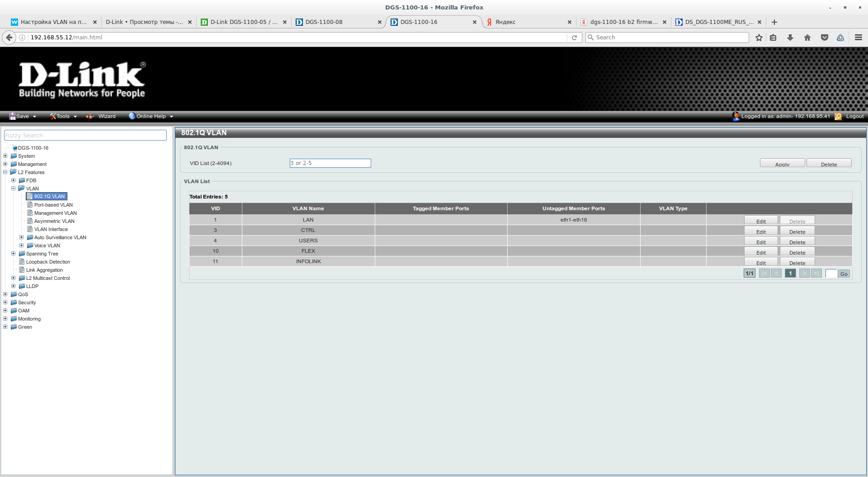This screenshot has width=868, height=477.
Task: Open the Save dropdown menu
Action: click(23, 116)
